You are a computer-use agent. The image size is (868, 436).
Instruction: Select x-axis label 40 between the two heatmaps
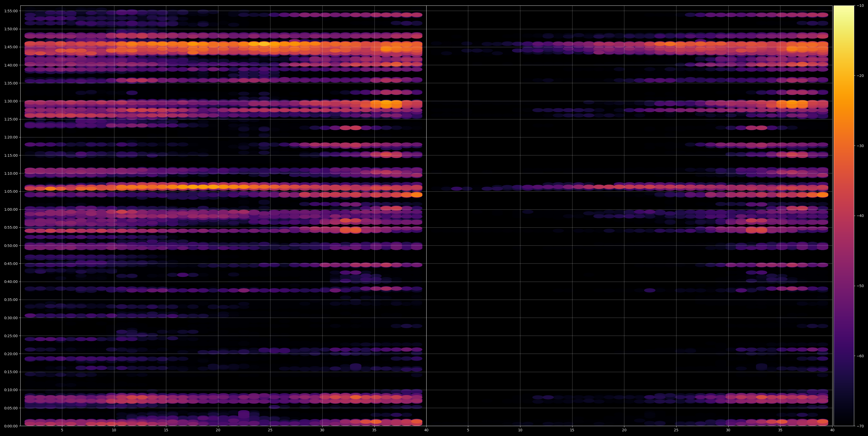[x=426, y=430]
